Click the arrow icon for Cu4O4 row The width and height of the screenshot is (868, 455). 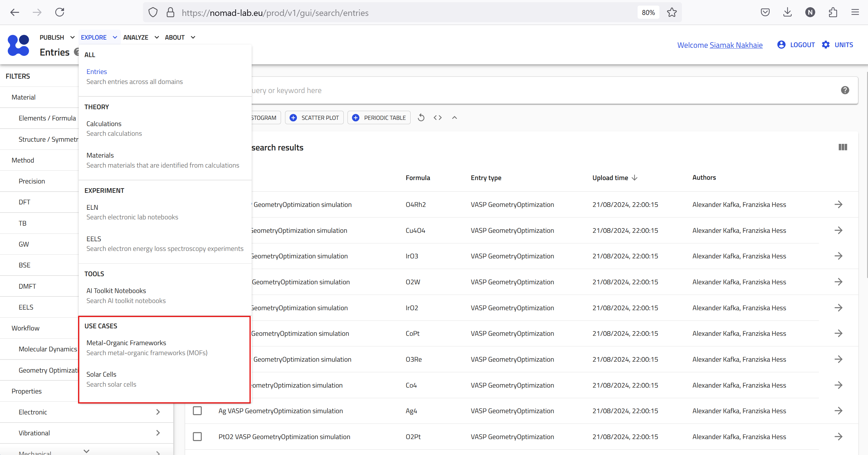(838, 230)
